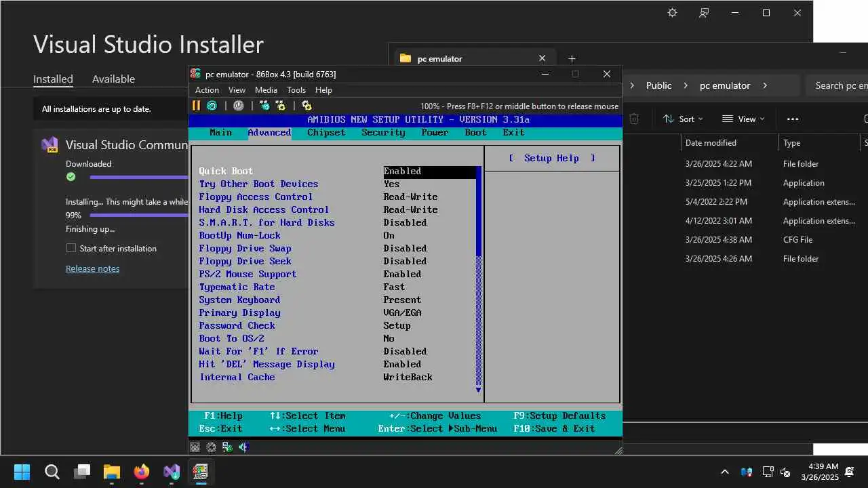Image resolution: width=868 pixels, height=488 pixels.
Task: Open the Media menu in 86Box
Action: 266,90
